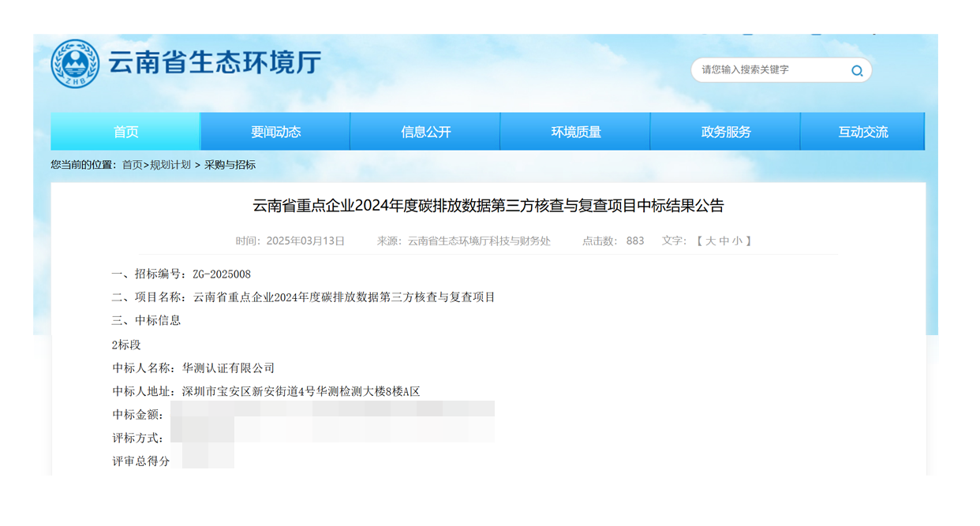Open the 首页 navigation tab
Image resolution: width=980 pixels, height=526 pixels.
point(125,132)
